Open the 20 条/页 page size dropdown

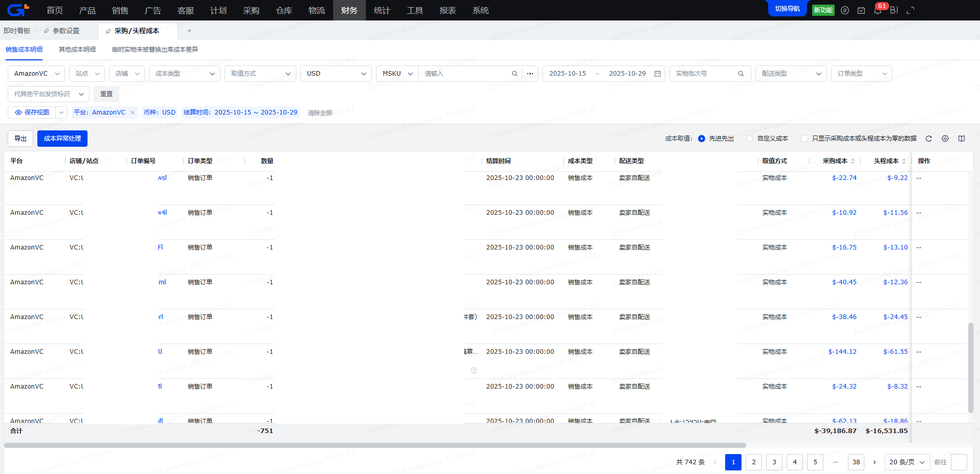click(907, 462)
